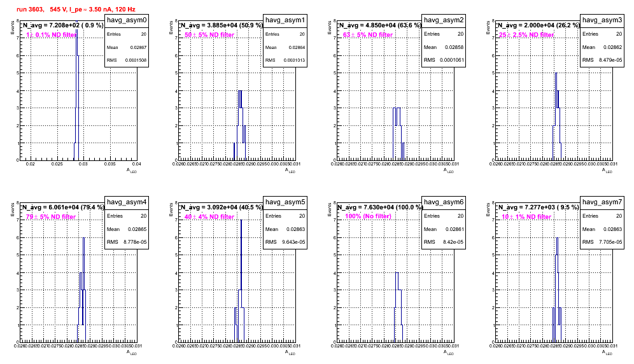Click the N_avg = 7.208e+02 label
The image size is (634, 364).
point(63,25)
